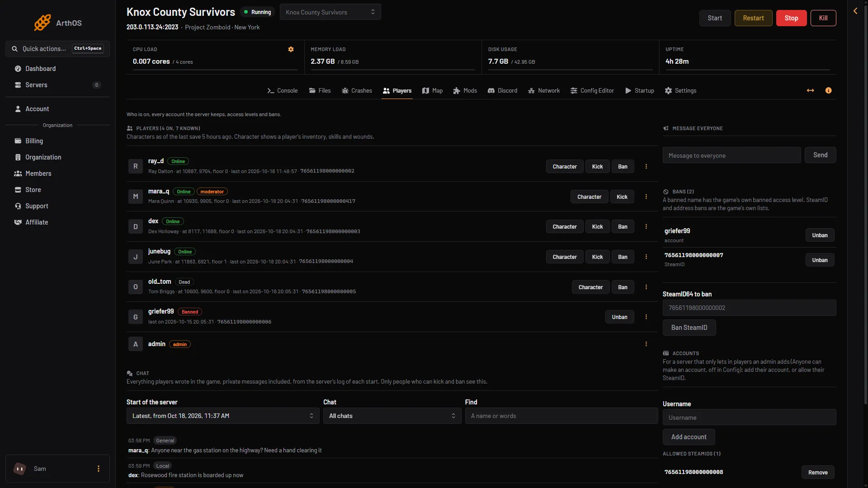Click ray_d avatar letter R

pyautogui.click(x=136, y=167)
